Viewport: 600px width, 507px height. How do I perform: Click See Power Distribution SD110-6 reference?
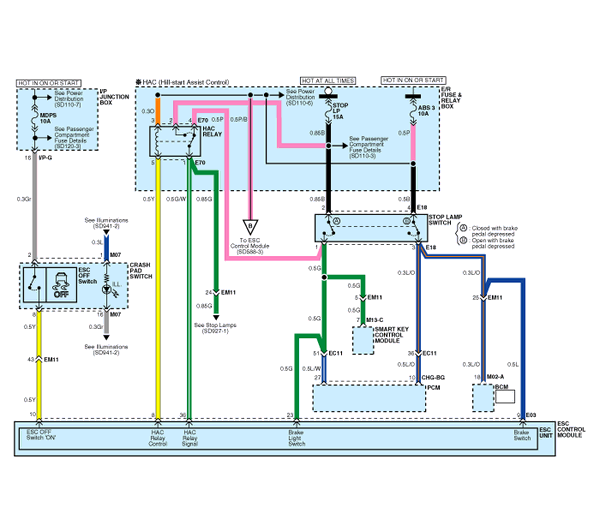[x=300, y=97]
